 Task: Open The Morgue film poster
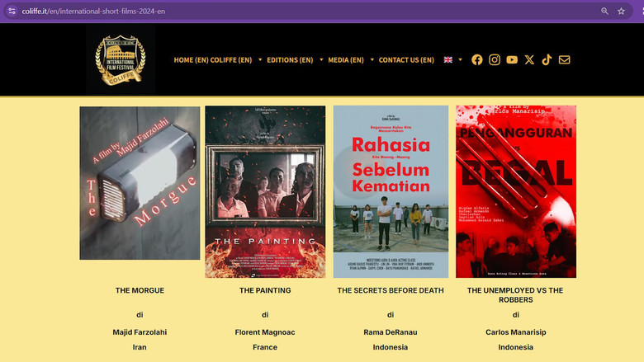coord(140,183)
